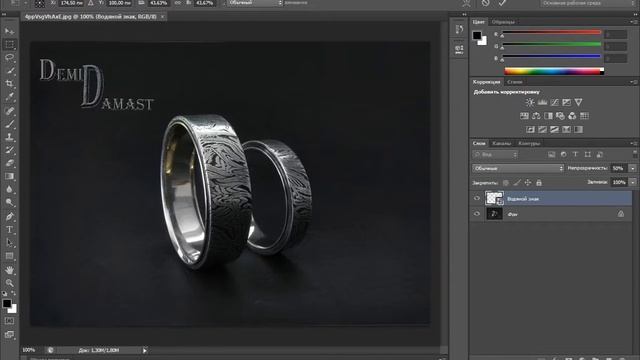Open the Layers panel flyout menu
The height and width of the screenshot is (360, 640).
click(633, 143)
